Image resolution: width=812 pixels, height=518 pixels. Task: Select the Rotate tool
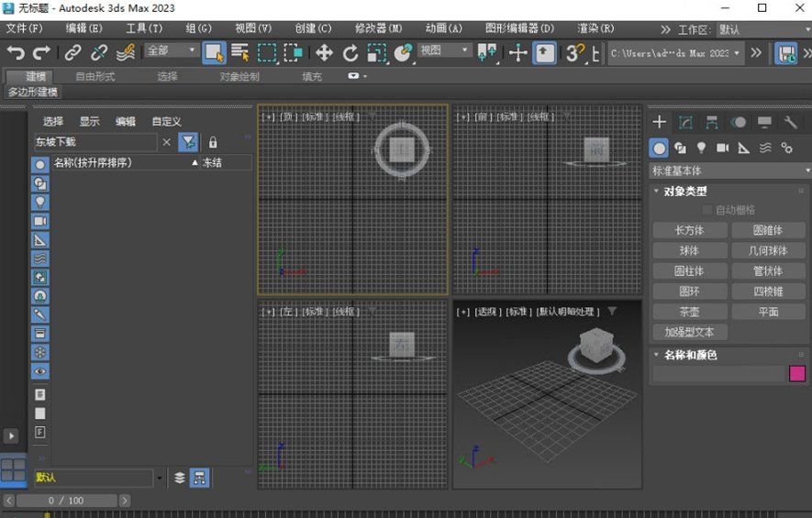click(350, 53)
